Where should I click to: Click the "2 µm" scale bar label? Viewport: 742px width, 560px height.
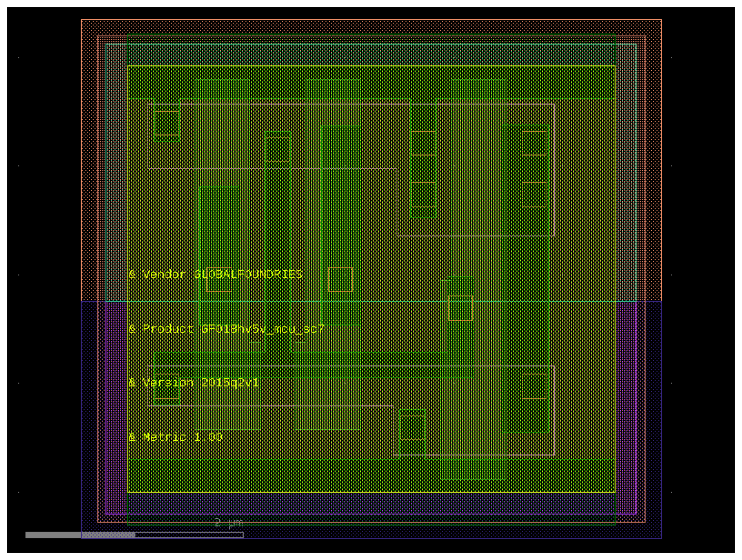228,522
